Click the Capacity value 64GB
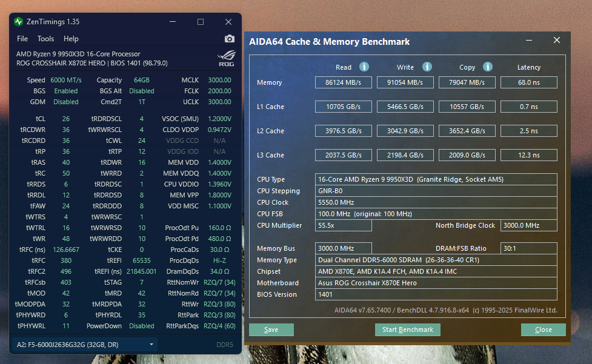 click(142, 80)
